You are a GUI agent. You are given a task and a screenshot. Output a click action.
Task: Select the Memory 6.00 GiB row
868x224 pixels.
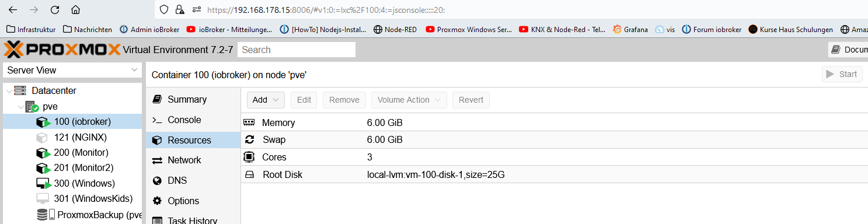click(x=554, y=123)
